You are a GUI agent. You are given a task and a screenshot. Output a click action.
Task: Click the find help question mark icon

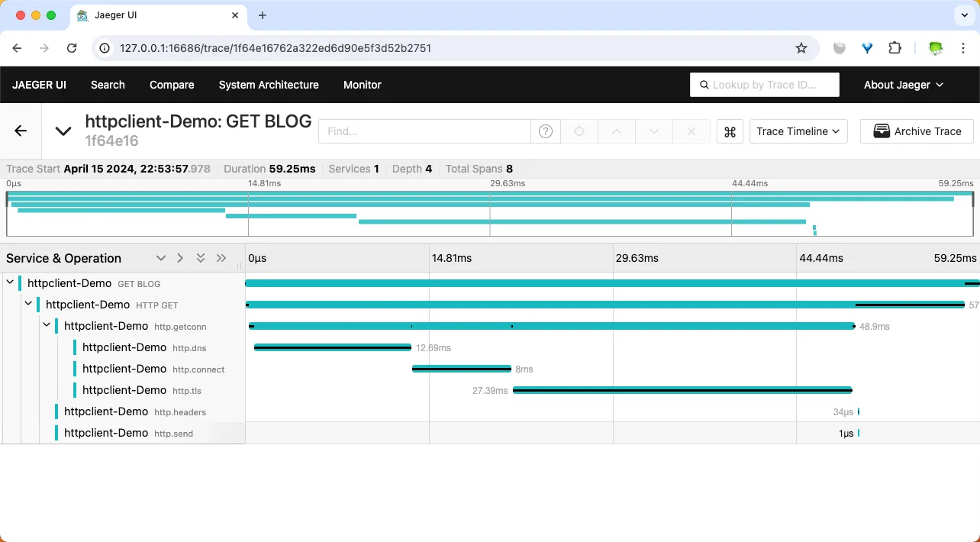pyautogui.click(x=545, y=131)
